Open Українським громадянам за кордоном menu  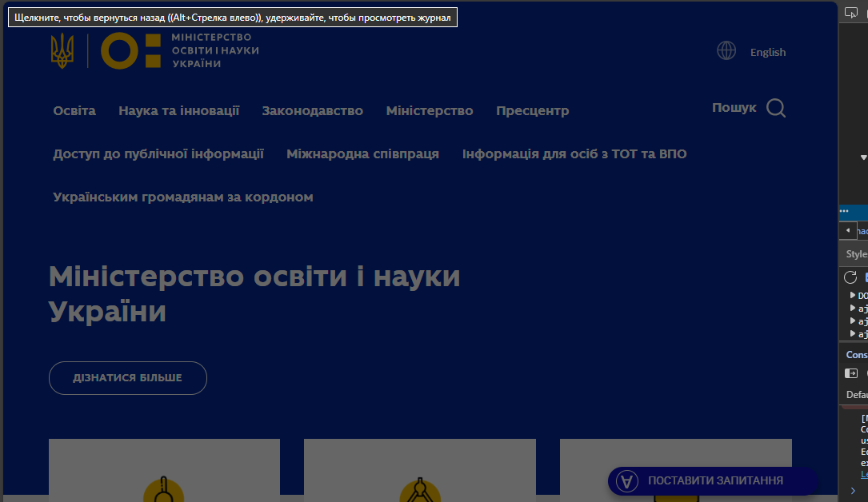pos(183,197)
